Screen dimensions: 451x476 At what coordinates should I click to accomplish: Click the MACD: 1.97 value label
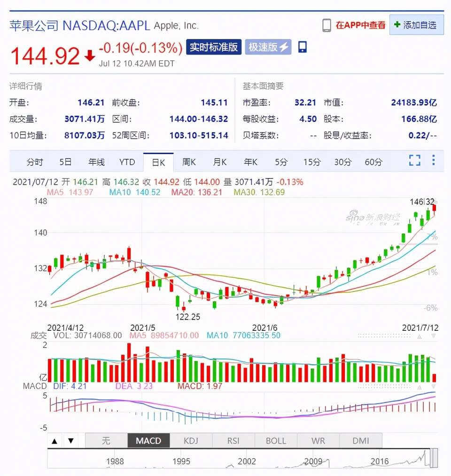pyautogui.click(x=200, y=386)
